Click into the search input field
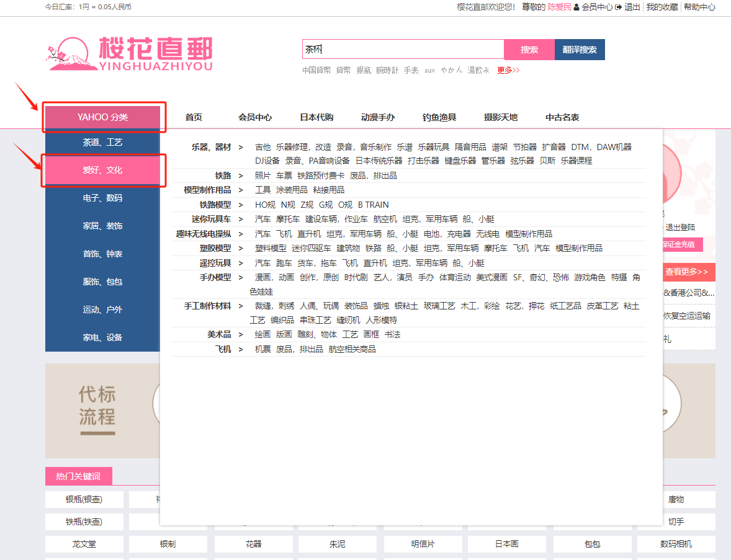This screenshot has height=560, width=731. click(403, 50)
